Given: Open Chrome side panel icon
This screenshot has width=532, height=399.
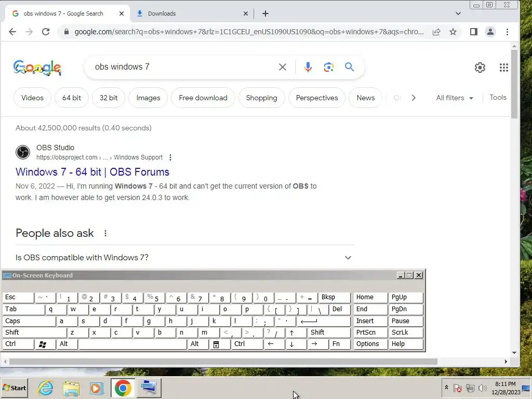Looking at the screenshot, I should pyautogui.click(x=474, y=32).
